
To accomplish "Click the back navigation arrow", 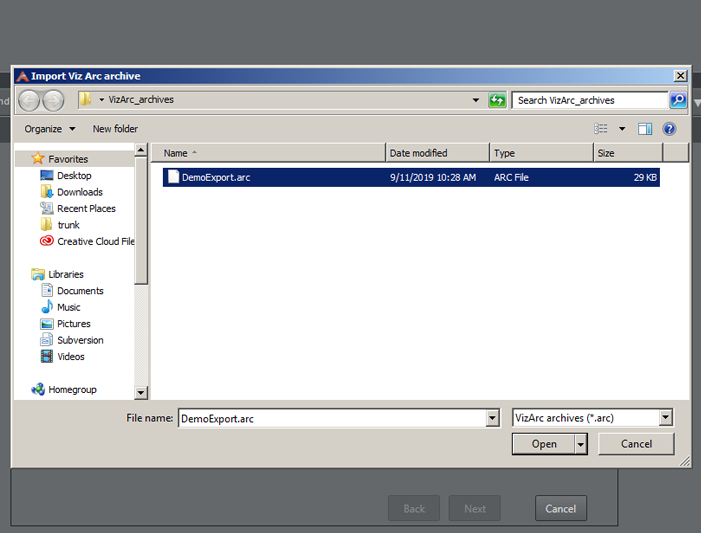I will (x=30, y=100).
